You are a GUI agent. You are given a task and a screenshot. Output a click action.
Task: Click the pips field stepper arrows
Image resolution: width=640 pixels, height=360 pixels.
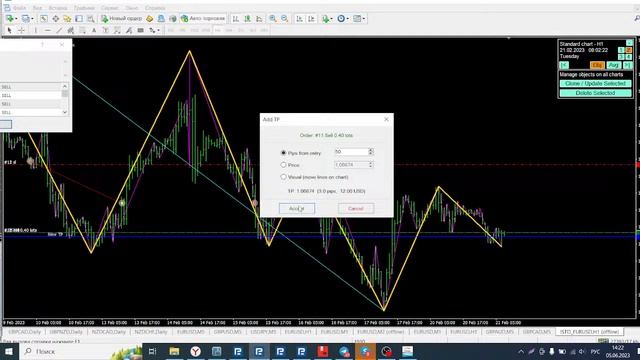click(x=371, y=152)
